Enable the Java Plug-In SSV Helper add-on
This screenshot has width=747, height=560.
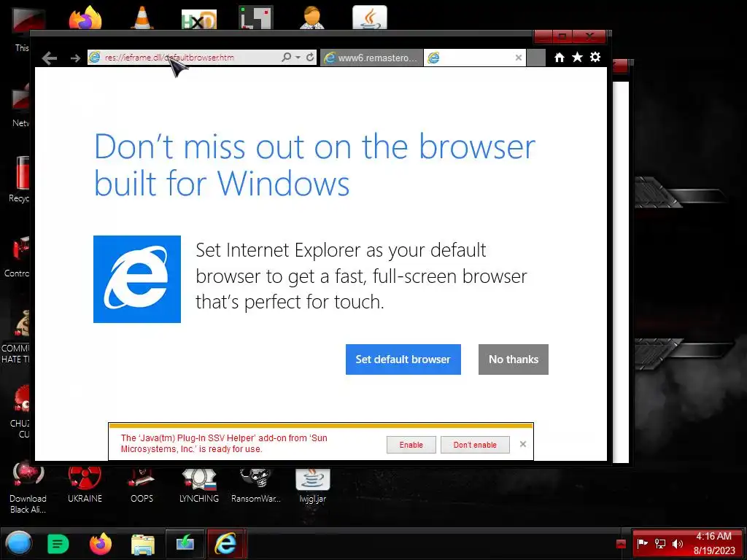pos(411,445)
